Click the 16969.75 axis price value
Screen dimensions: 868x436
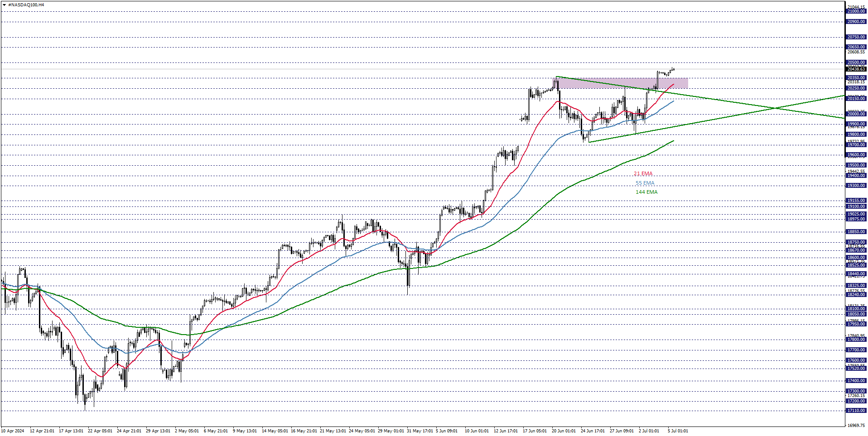856,425
